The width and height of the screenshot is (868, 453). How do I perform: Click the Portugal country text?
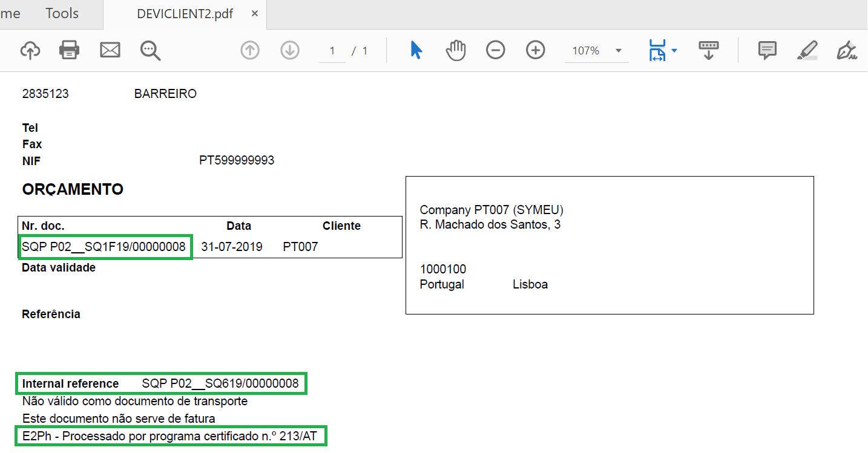pos(442,285)
